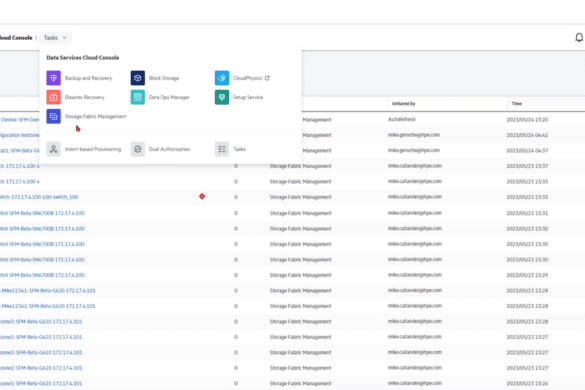The image size is (585, 390).
Task: Open the Mike12341 SFM-Beta-G620 task link
Action: click(48, 290)
